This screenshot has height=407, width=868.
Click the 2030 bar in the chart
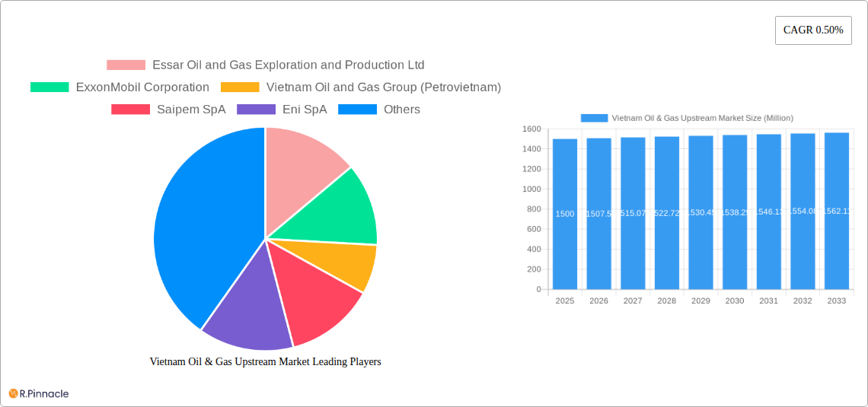[x=735, y=211]
